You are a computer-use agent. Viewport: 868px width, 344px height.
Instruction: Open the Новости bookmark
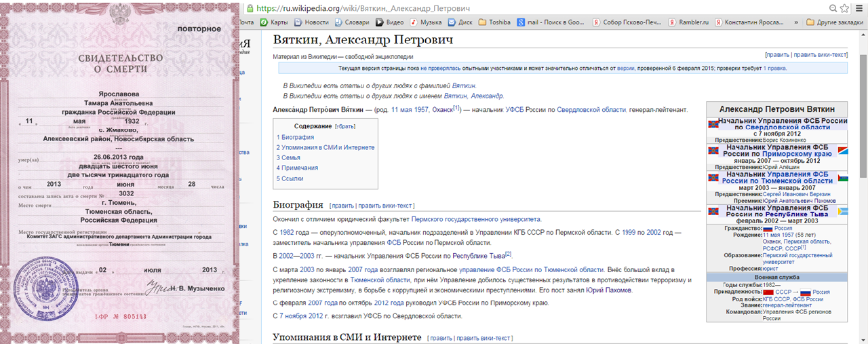coord(311,22)
